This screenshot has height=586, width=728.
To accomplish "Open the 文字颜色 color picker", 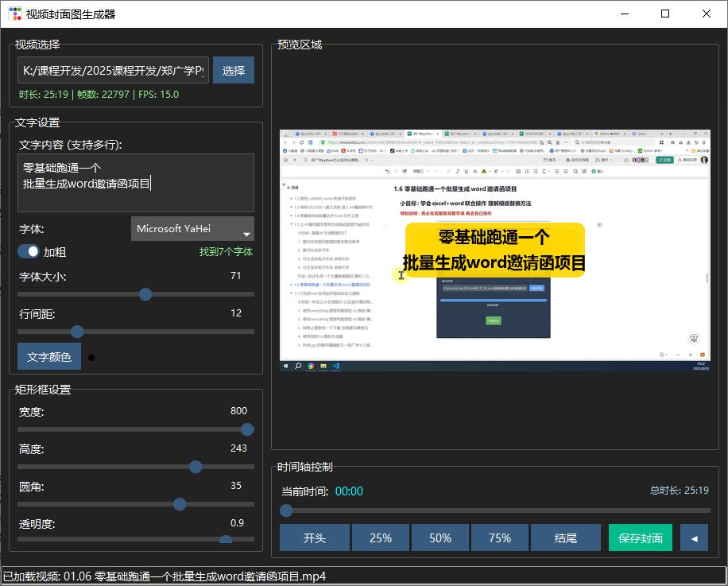I will tap(49, 357).
